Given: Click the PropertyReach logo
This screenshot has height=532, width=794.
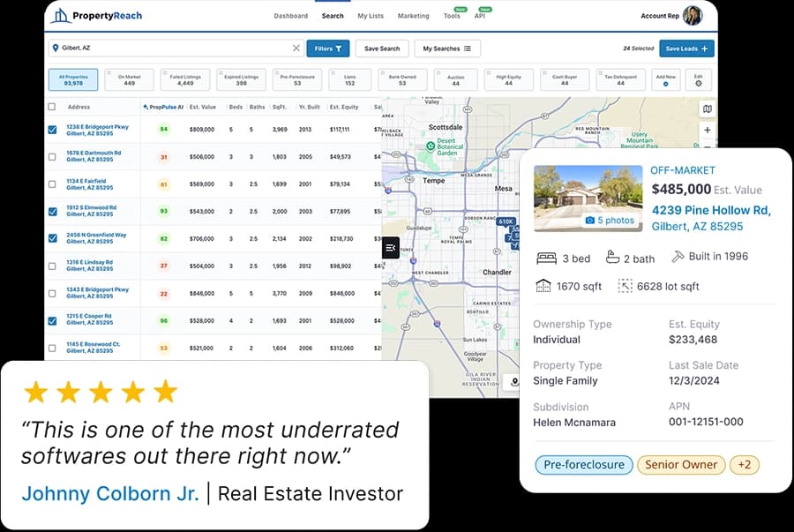Looking at the screenshot, I should [x=97, y=16].
